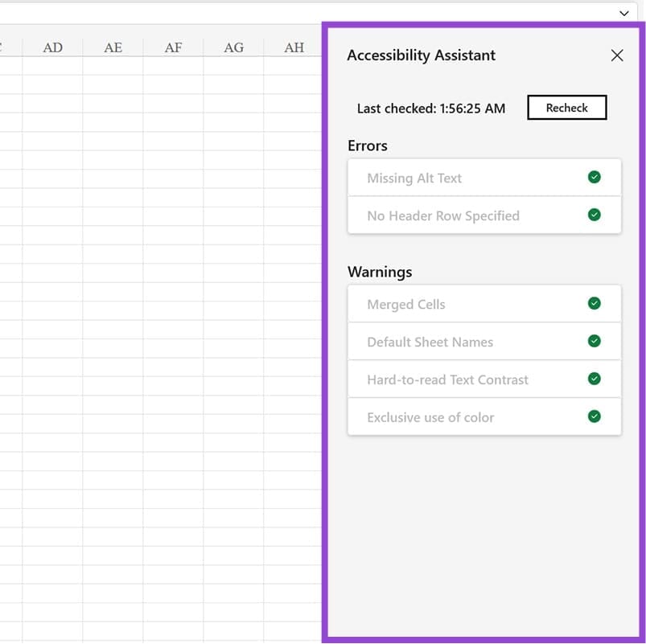
Task: Click green checkmark beside Exclusive use of color
Action: pos(594,416)
